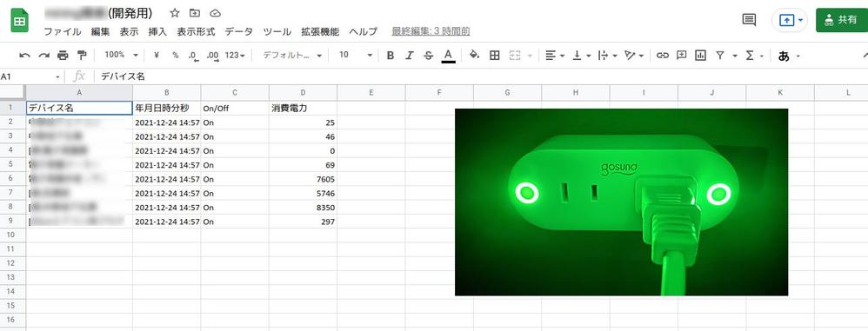Click the print icon
Screen dimensions: 868x331
tap(63, 56)
